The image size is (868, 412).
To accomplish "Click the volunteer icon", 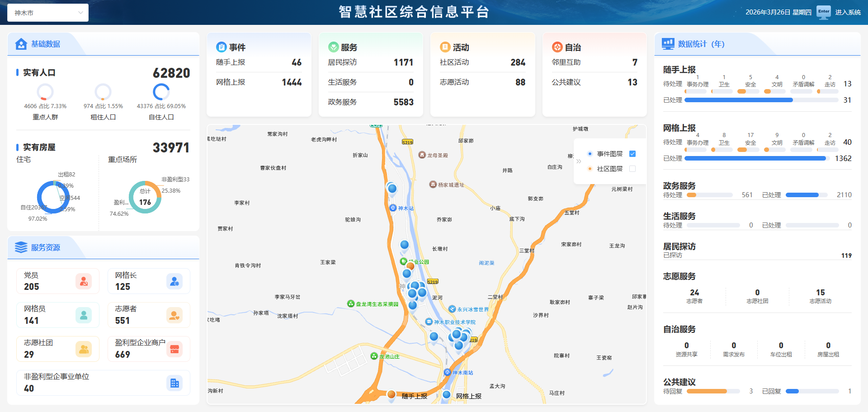I will [175, 315].
